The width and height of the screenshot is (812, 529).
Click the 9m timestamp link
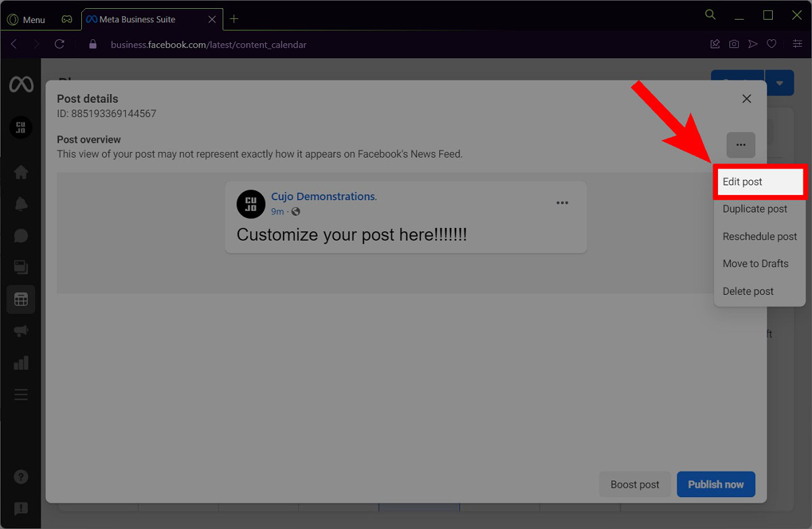pyautogui.click(x=277, y=212)
